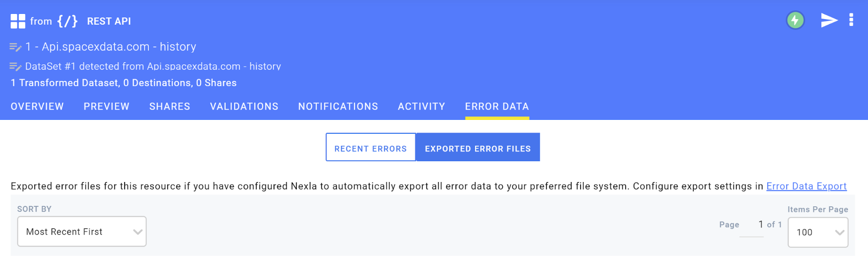
Task: Click the REST API curly braces icon
Action: [x=67, y=21]
